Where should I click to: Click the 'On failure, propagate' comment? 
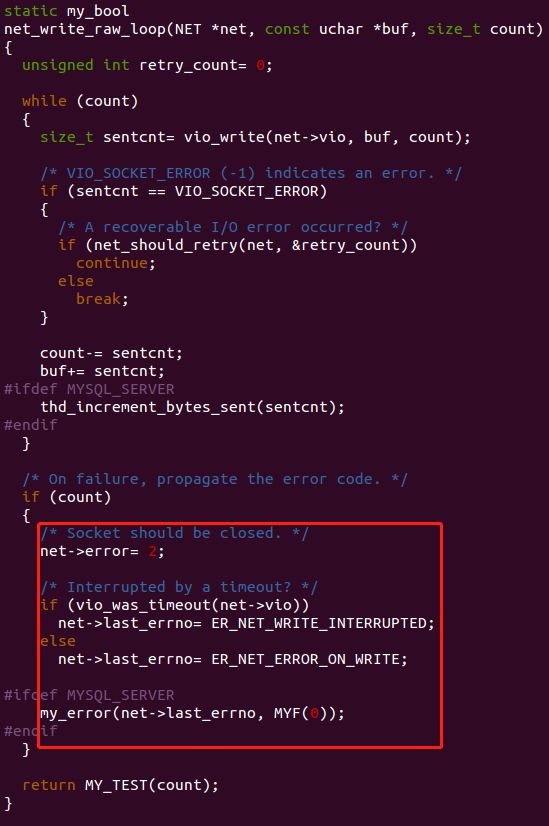(214, 479)
